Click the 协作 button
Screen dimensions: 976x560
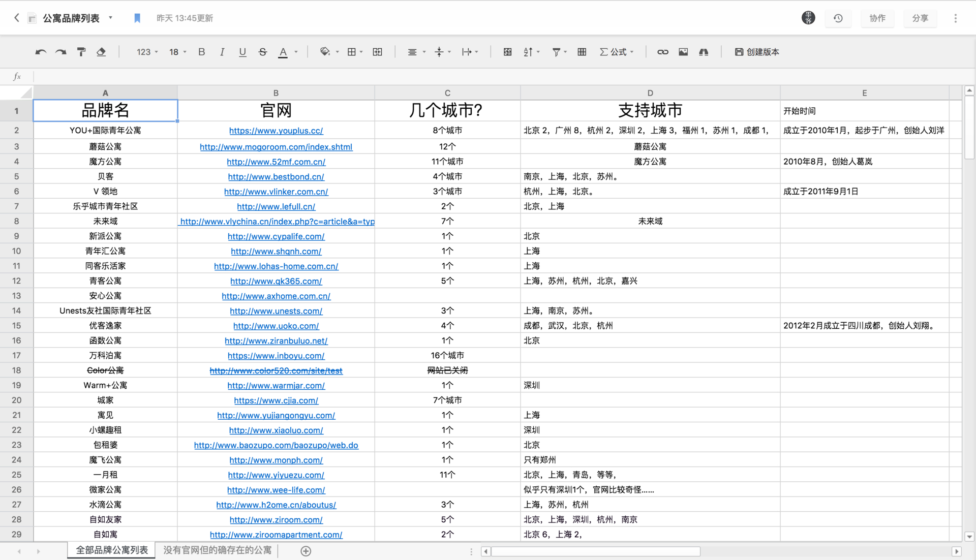877,18
